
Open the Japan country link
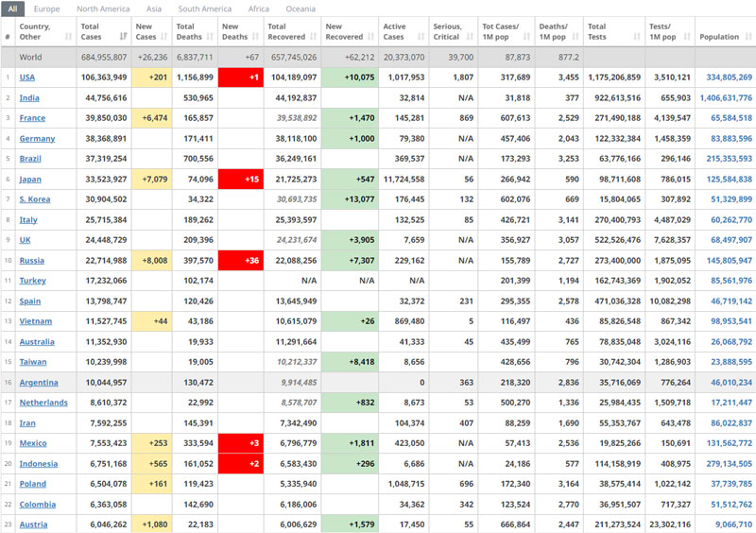coord(30,180)
